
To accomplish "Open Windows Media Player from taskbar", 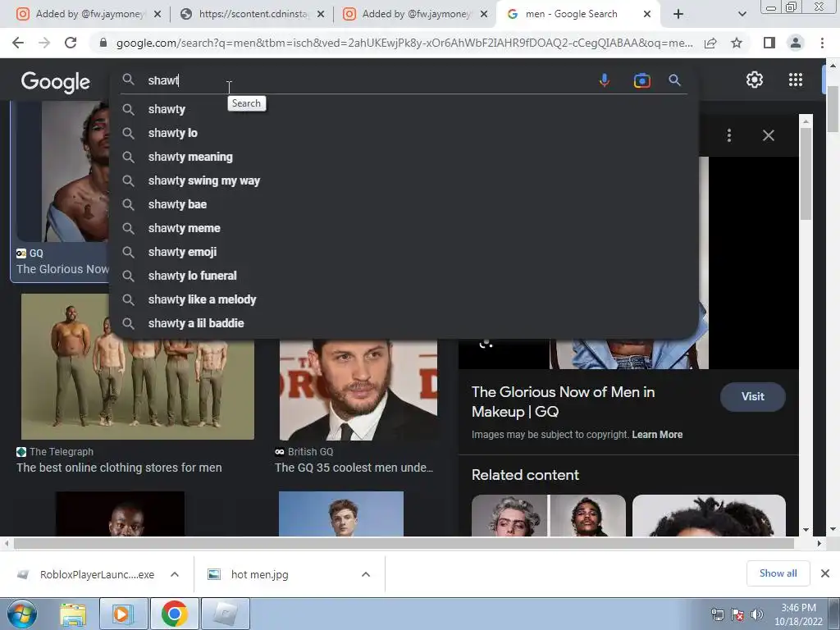I will pyautogui.click(x=123, y=614).
